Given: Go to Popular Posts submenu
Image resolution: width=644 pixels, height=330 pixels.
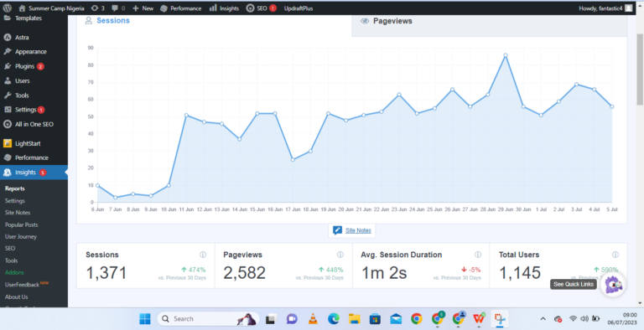Looking at the screenshot, I should [x=21, y=224].
